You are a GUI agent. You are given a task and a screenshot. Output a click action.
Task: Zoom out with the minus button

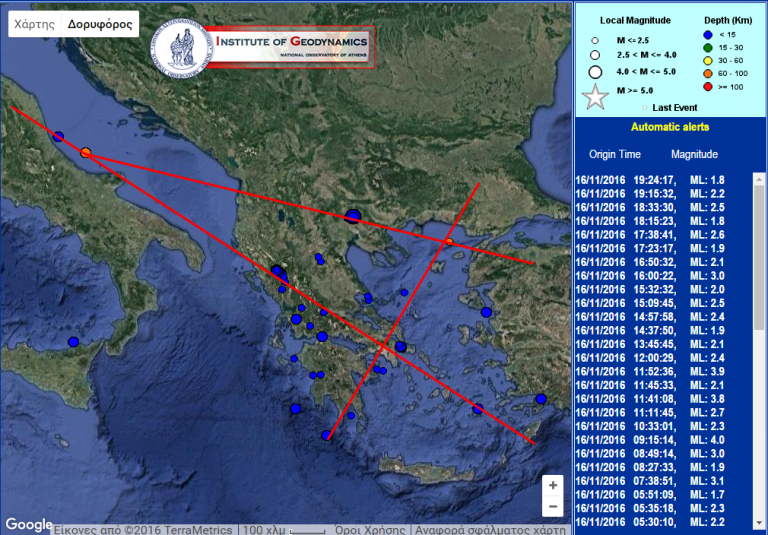tap(553, 506)
